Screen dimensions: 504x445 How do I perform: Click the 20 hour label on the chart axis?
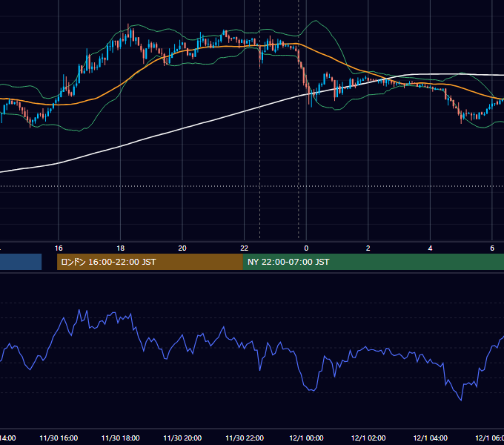point(182,248)
